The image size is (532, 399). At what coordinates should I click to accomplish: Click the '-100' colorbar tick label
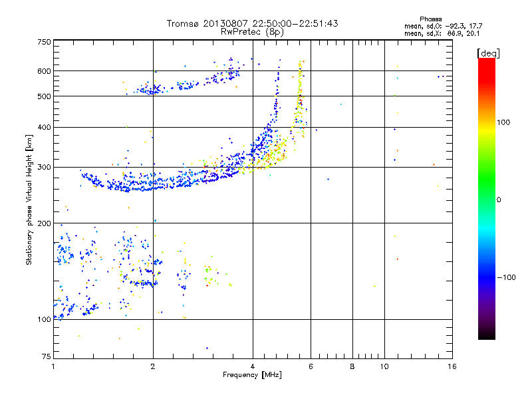coord(507,277)
